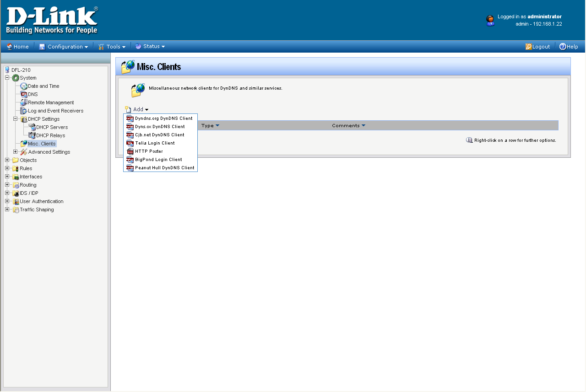
Task: Click the Add dropdown button
Action: [136, 109]
